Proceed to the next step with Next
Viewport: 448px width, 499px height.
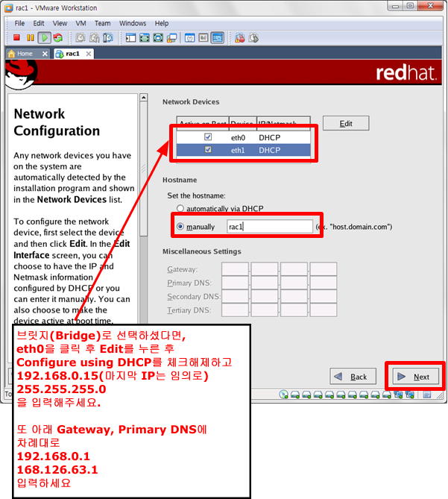415,377
